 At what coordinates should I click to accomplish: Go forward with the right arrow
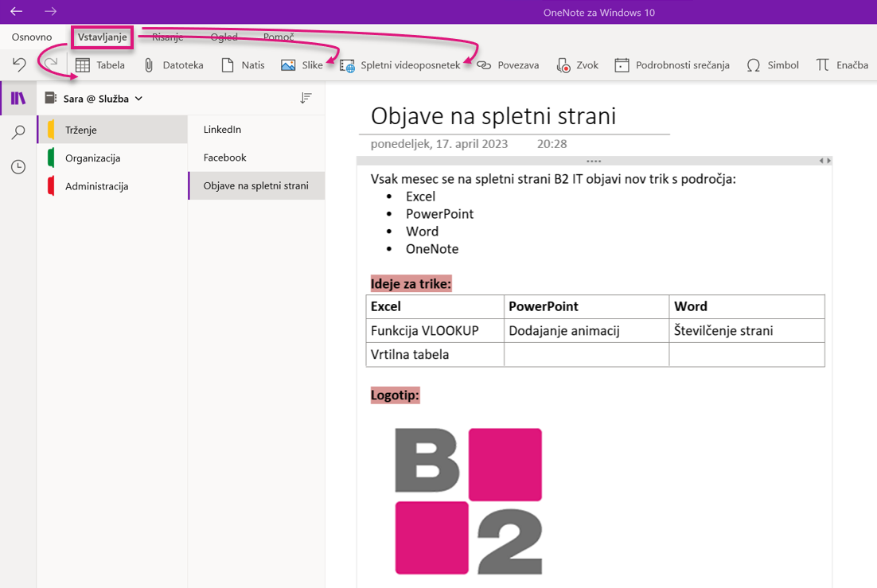coord(50,11)
